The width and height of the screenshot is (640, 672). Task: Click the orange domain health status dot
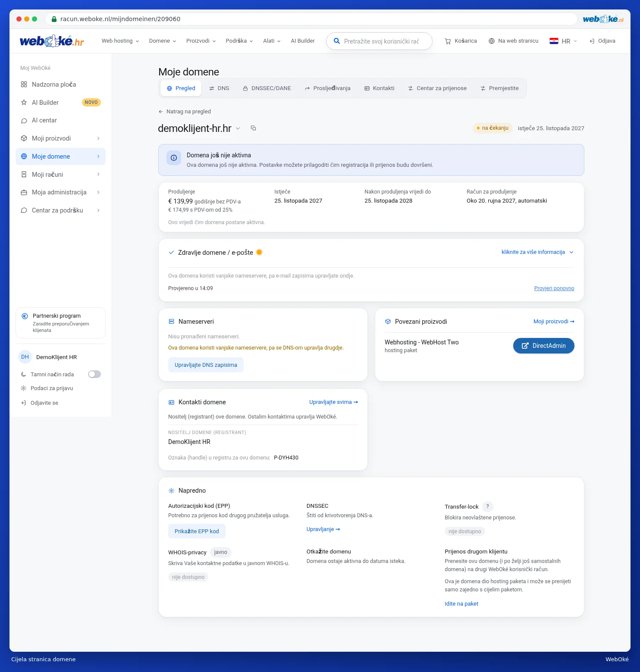(x=259, y=252)
